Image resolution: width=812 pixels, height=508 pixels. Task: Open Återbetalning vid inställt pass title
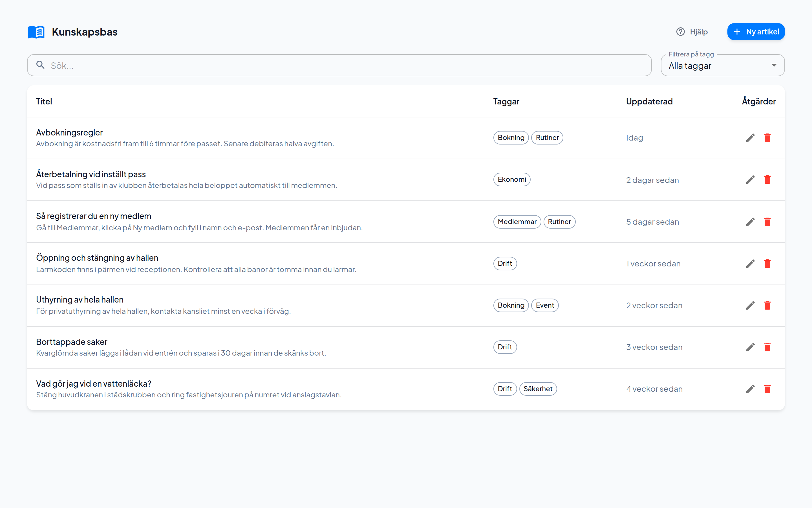click(x=91, y=174)
